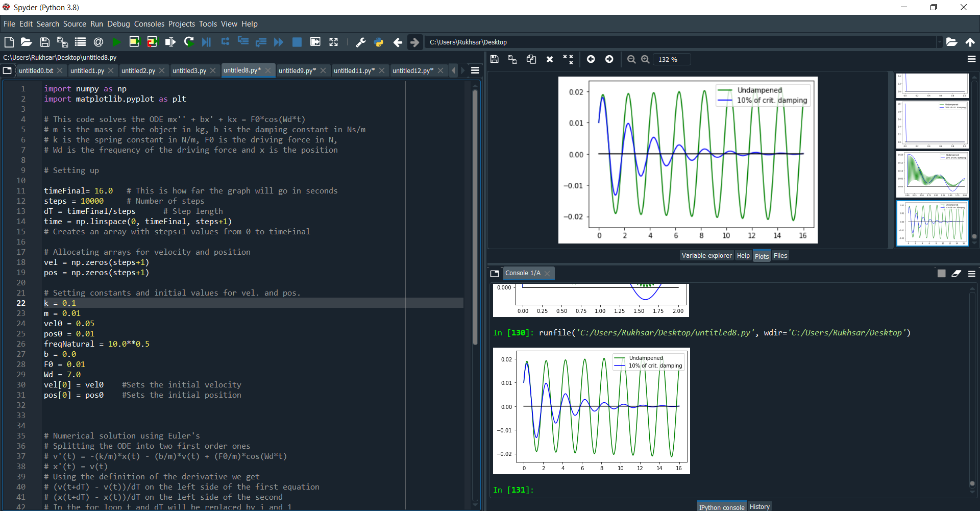Toggle fullscreen mode from the toolbar
Screen dimensions: 980x511
click(333, 42)
